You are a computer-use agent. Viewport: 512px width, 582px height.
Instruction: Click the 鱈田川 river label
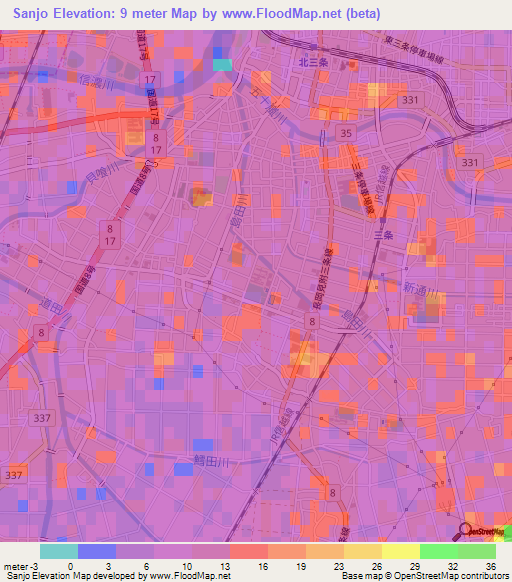[x=211, y=462]
